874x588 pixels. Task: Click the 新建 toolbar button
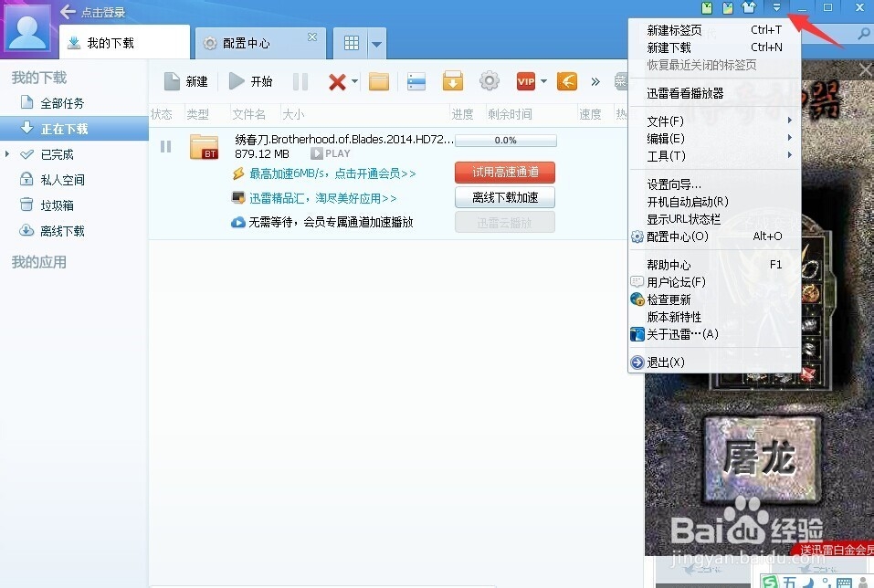[x=186, y=81]
